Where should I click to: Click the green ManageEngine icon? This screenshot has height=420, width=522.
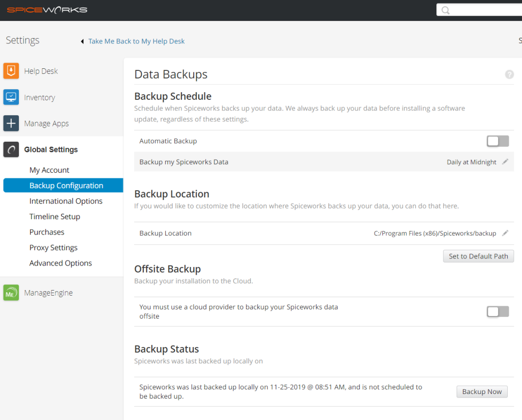click(11, 293)
